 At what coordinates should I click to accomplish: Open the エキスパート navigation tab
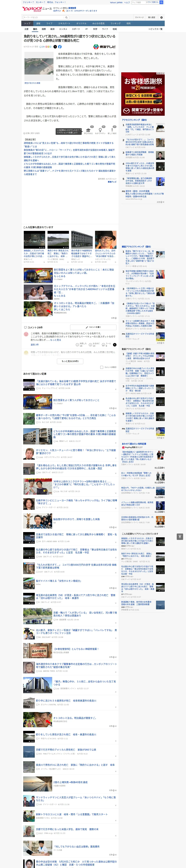64,24
